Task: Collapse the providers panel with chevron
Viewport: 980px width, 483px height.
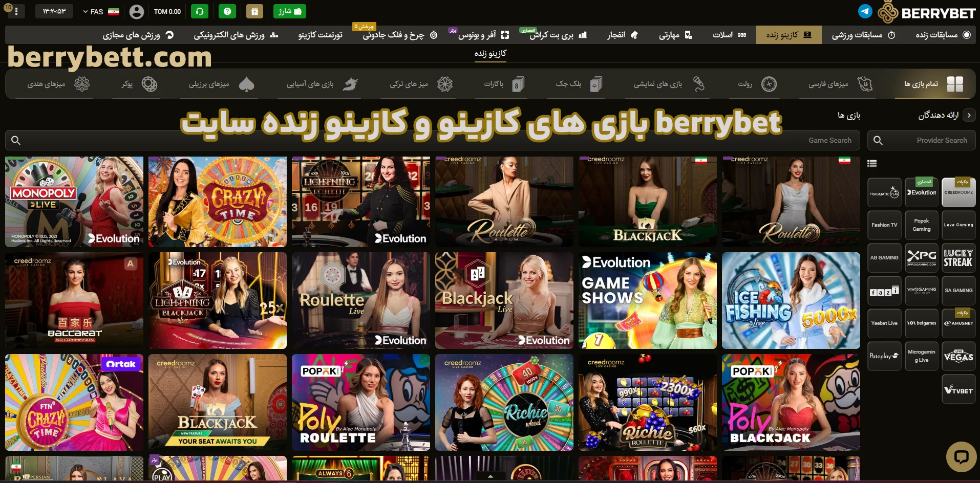Action: 969,115
